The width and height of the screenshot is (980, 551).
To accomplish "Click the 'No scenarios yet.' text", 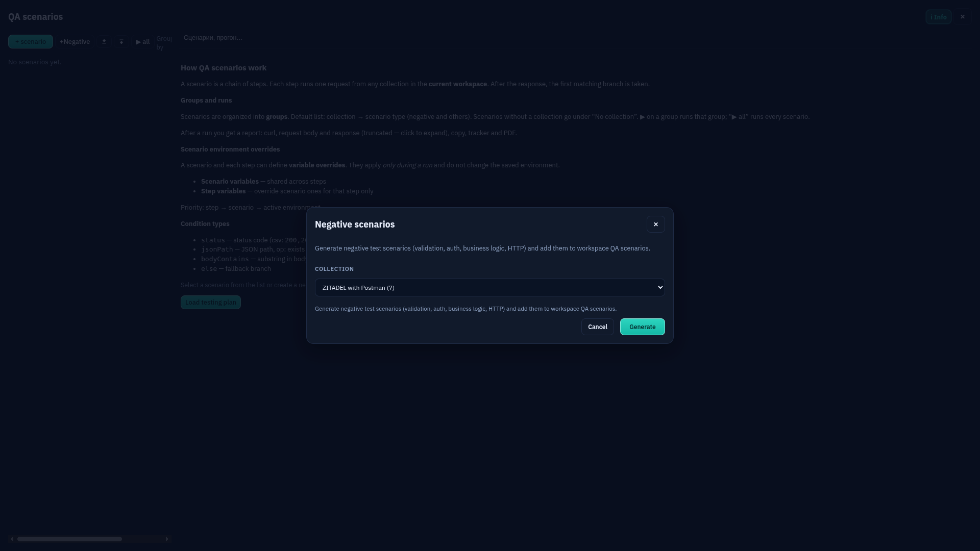I will (x=35, y=62).
